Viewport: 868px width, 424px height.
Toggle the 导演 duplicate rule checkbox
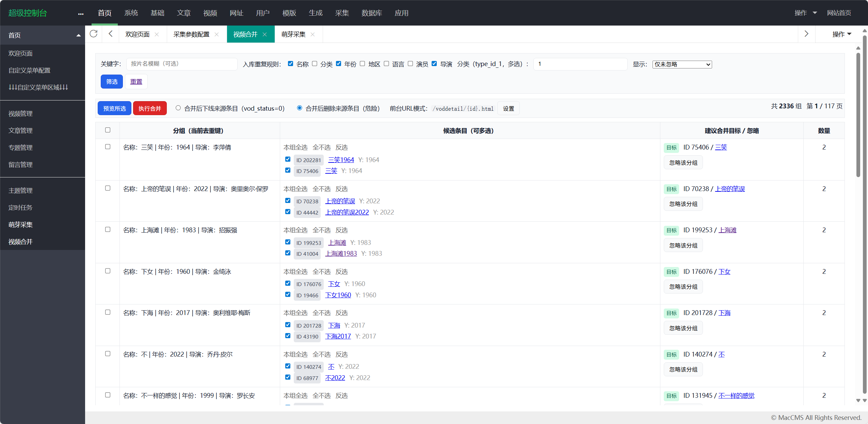coord(434,64)
